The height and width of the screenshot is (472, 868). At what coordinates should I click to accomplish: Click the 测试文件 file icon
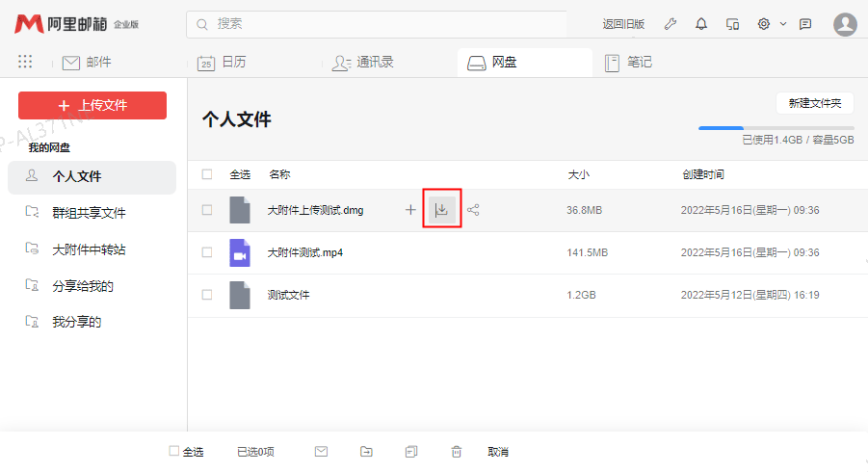pyautogui.click(x=240, y=295)
